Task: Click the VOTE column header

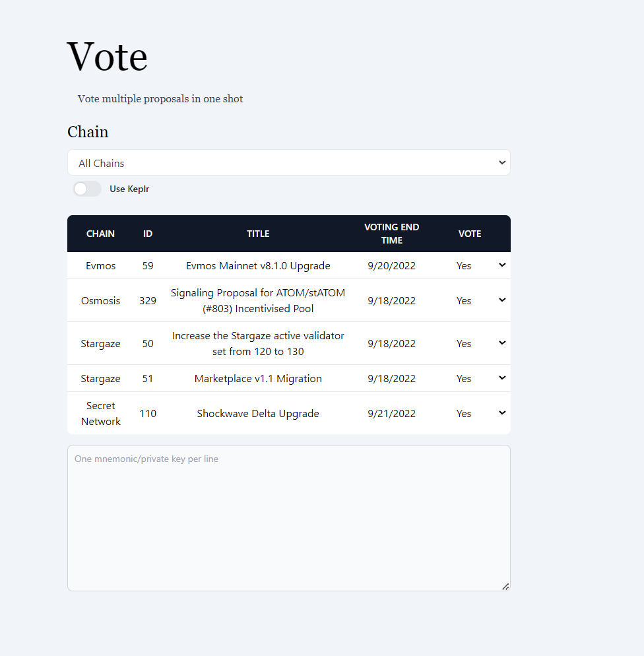Action: coord(470,234)
